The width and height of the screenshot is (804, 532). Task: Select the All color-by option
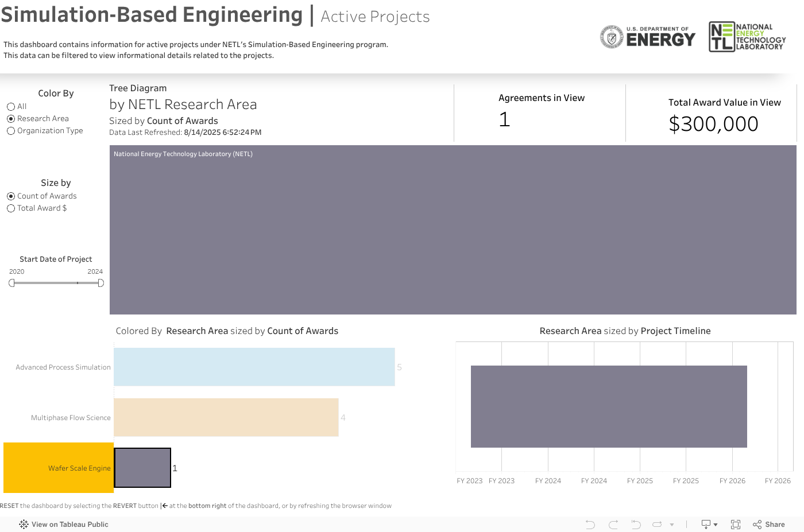11,107
